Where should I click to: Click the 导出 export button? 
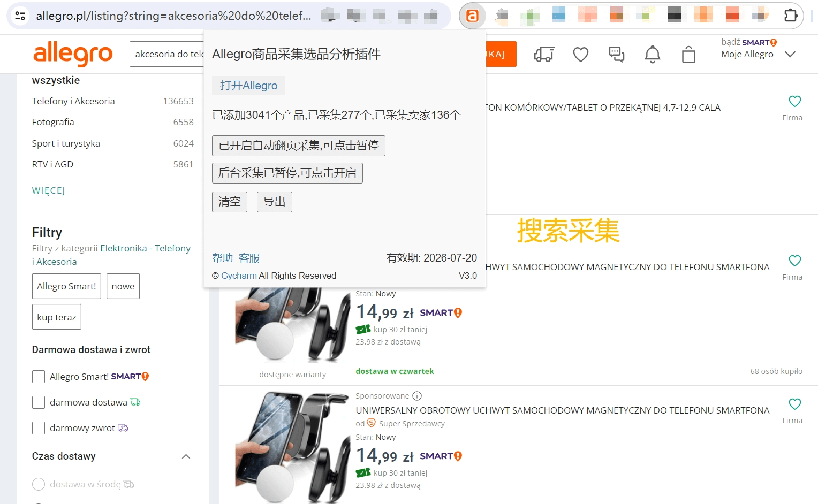275,202
